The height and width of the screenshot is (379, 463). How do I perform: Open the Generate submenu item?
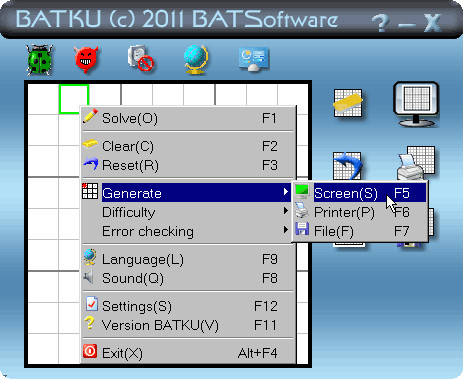(x=189, y=193)
